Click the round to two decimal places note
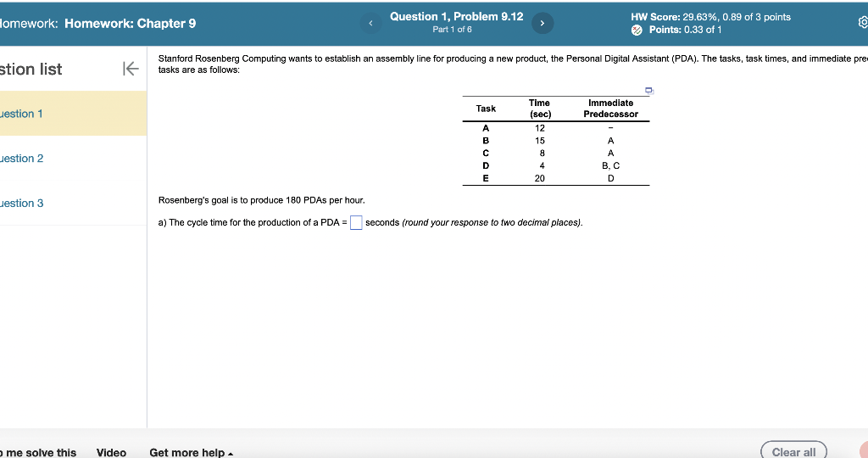The width and height of the screenshot is (868, 458). pos(492,222)
